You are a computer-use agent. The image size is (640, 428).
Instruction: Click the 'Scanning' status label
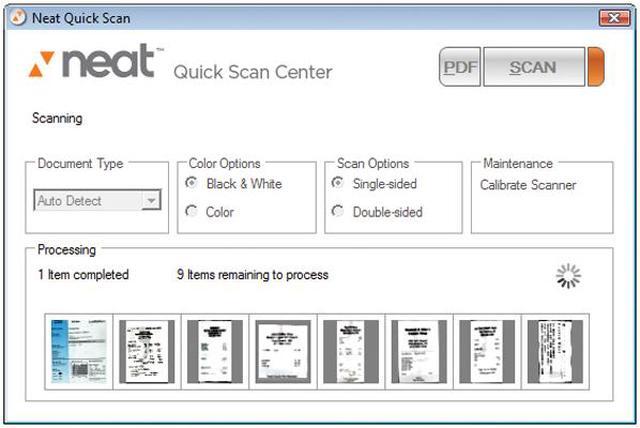pos(57,118)
